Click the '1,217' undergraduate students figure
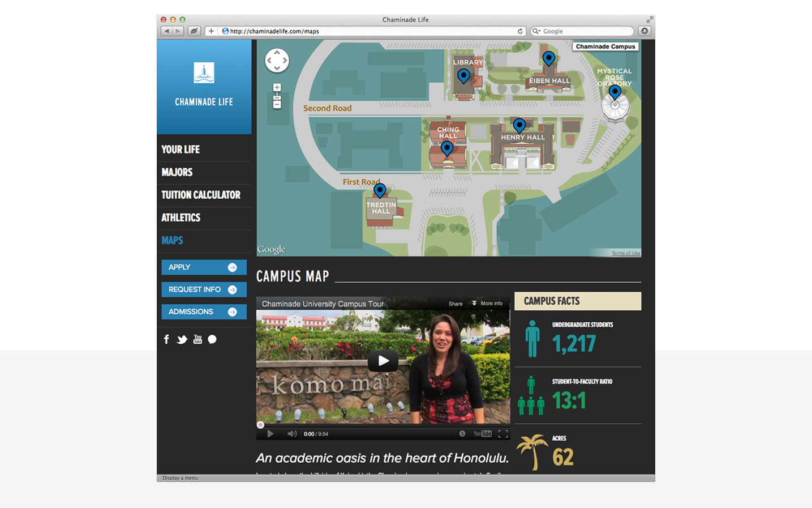Viewport: 812px width, 508px height. pyautogui.click(x=574, y=344)
